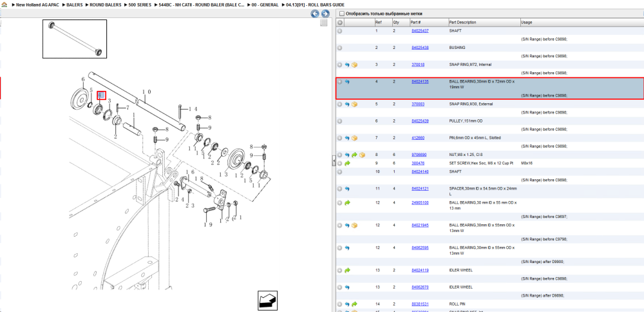Select the 'SNAP RING,M72, Internal' description cell

coord(470,65)
